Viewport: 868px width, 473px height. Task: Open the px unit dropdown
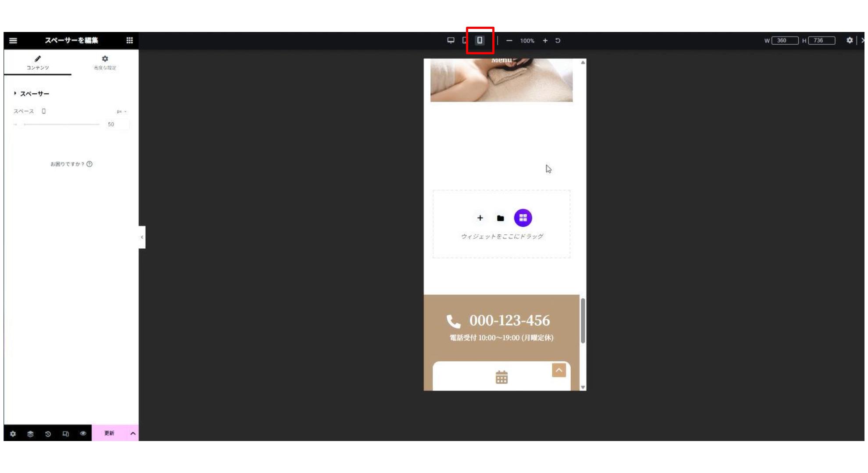click(x=121, y=111)
